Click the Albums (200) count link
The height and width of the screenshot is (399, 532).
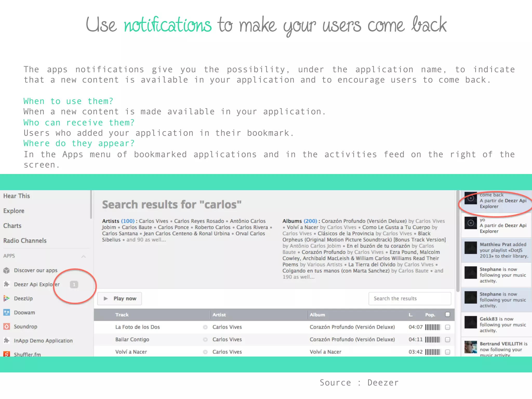tap(310, 221)
